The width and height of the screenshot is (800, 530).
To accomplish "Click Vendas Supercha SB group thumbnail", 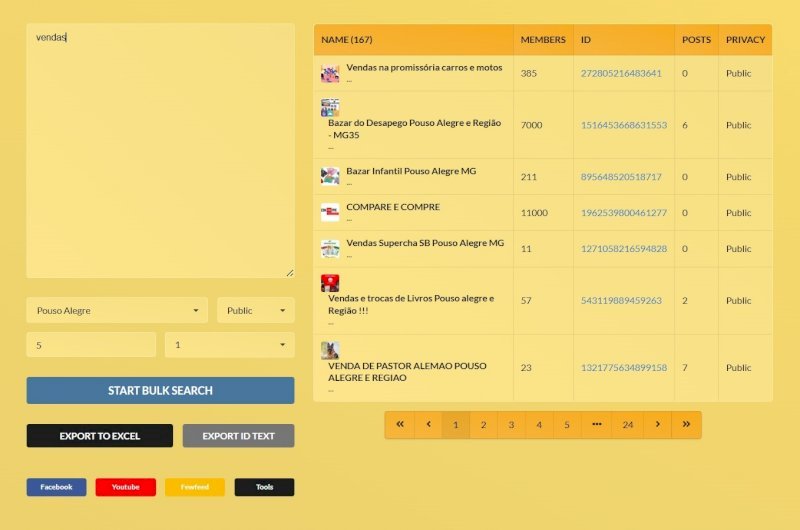I will (x=330, y=248).
